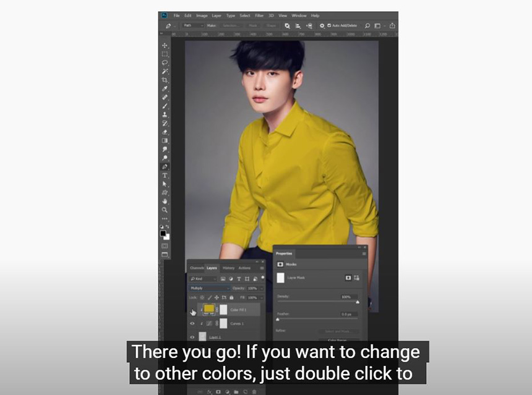Select the Magic Wand tool
The width and height of the screenshot is (532, 395).
tap(165, 71)
